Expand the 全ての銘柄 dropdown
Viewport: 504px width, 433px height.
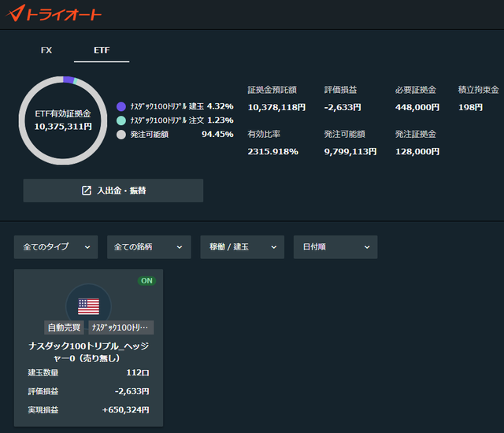(x=149, y=247)
